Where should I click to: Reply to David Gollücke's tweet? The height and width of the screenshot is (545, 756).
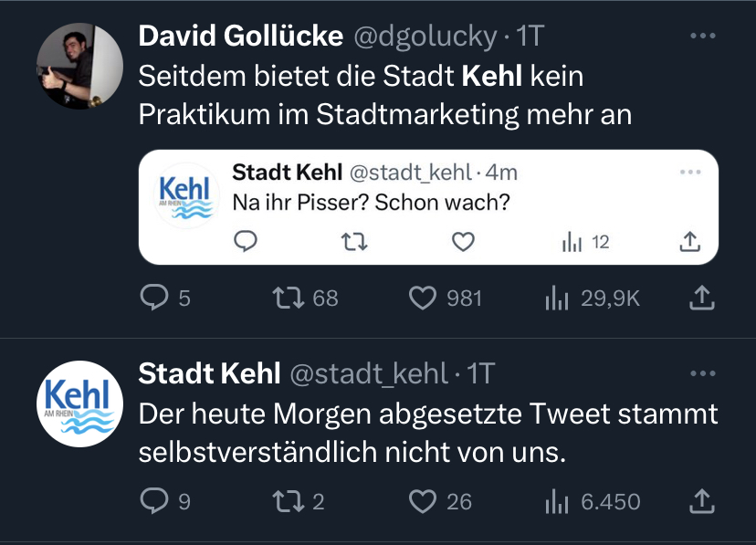[x=153, y=298]
